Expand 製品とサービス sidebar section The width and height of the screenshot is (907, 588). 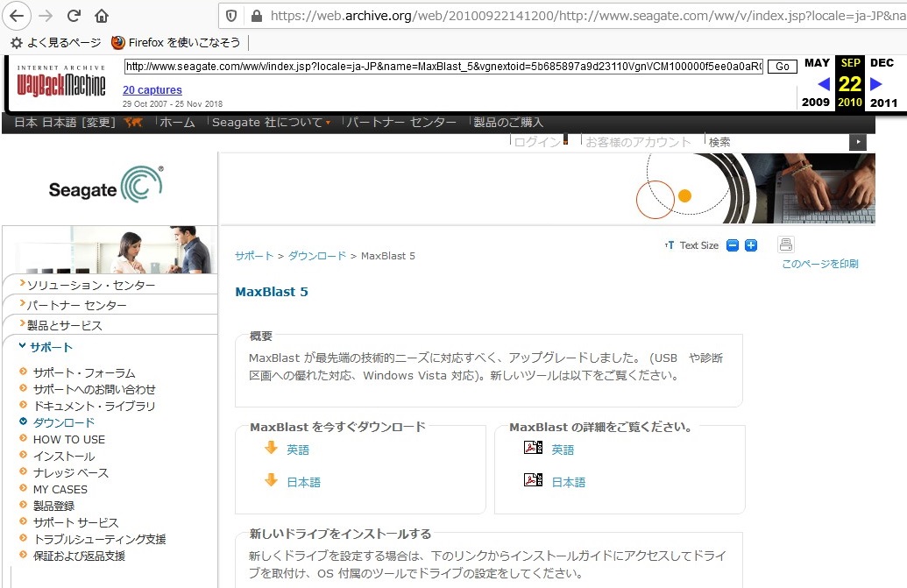(64, 325)
